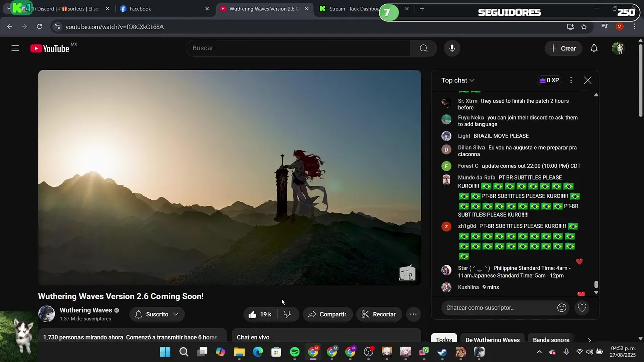Screen dimensions: 644x362
Task: Open OBS Studio from the taskbar
Action: tap(369, 352)
